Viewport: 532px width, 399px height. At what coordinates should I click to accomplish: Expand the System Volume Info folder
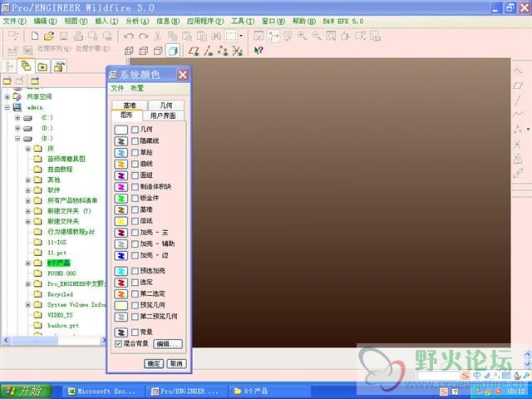(27, 305)
